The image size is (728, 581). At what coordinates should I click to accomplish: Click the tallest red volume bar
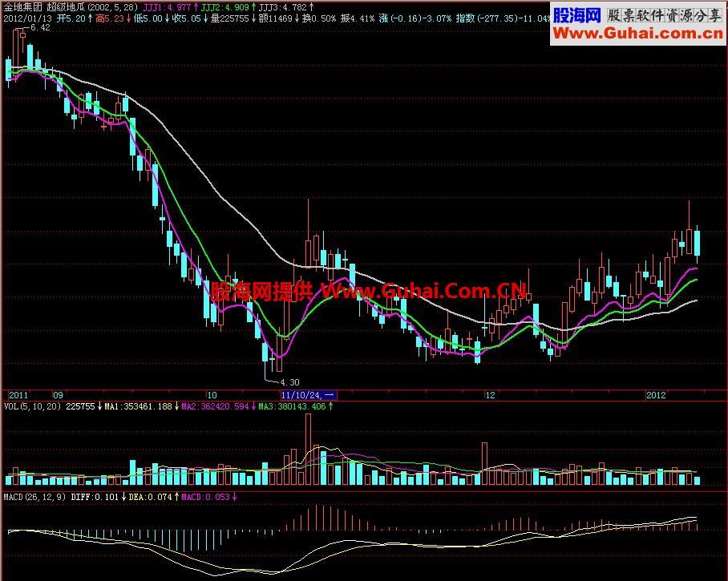click(308, 449)
